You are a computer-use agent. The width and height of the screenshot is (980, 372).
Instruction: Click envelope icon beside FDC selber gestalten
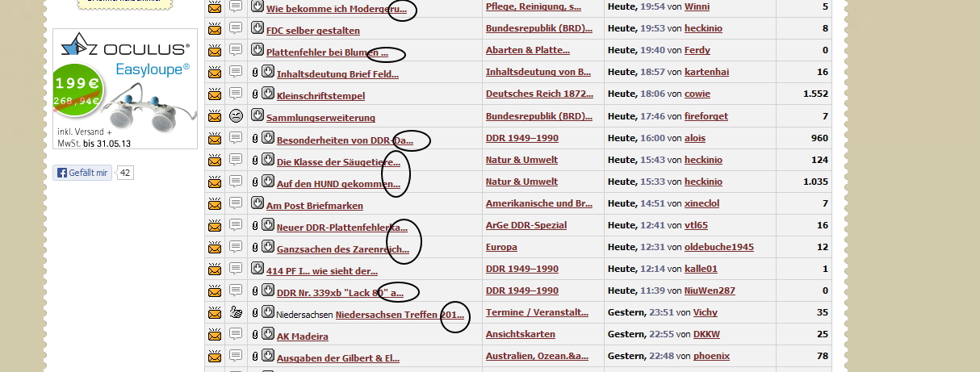(x=215, y=28)
